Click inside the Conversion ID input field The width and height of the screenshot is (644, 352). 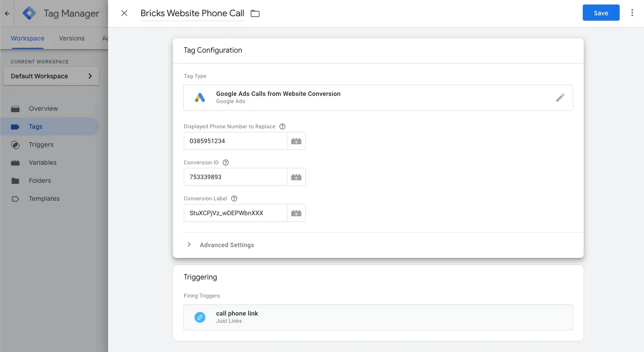click(235, 176)
